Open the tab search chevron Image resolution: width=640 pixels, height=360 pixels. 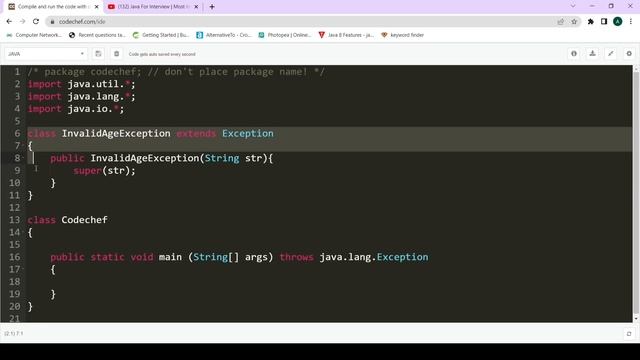[573, 6]
